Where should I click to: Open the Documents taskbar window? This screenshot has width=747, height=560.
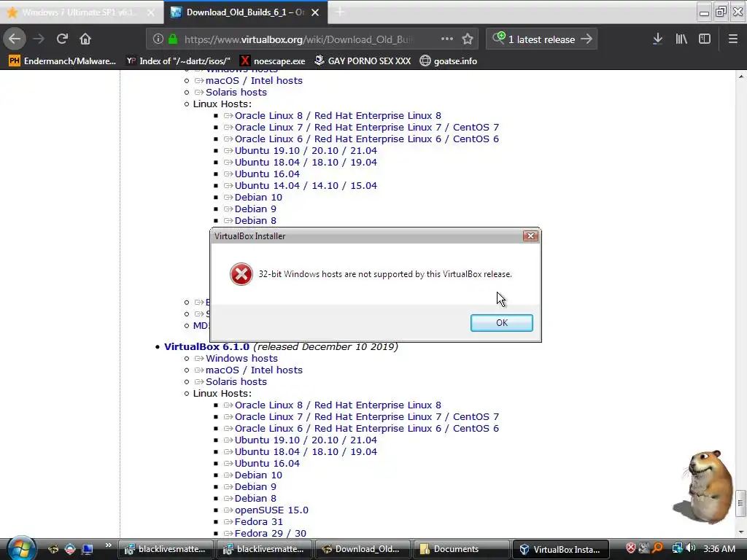(x=460, y=549)
